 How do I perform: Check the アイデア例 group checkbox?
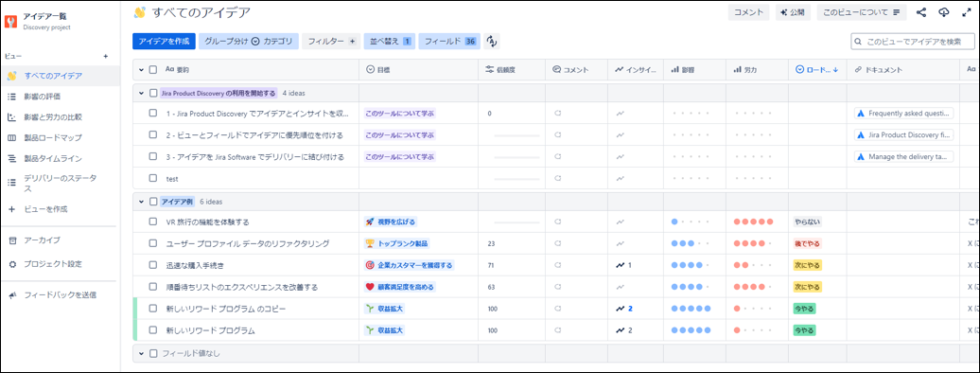tap(153, 202)
